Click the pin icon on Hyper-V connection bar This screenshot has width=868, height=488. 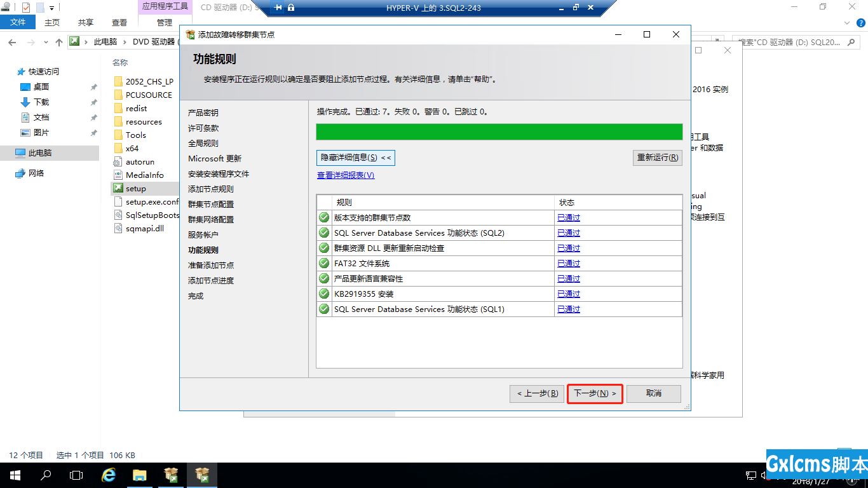(278, 8)
